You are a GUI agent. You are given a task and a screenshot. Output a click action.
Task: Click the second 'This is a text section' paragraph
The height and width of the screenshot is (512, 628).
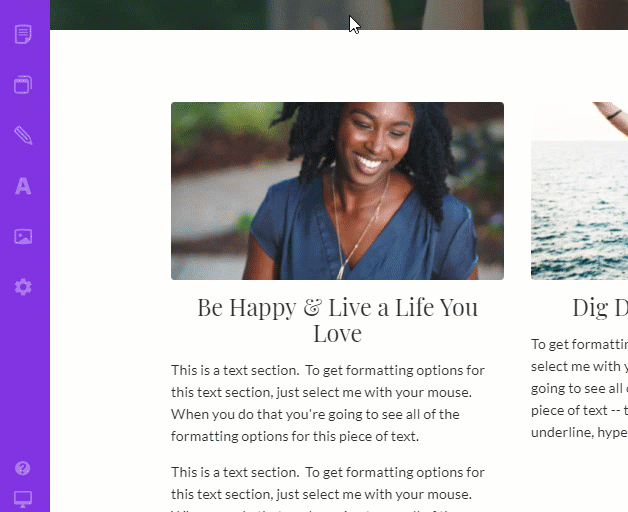point(328,489)
